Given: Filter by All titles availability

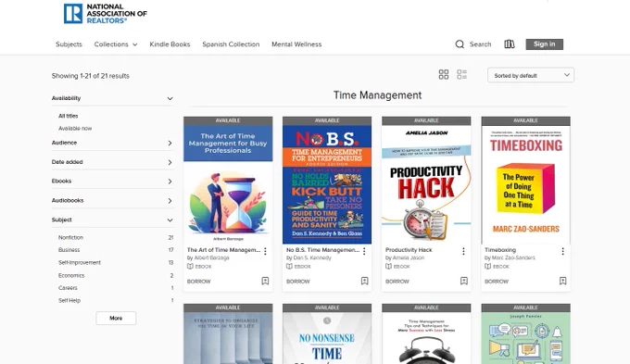Looking at the screenshot, I should (x=69, y=116).
